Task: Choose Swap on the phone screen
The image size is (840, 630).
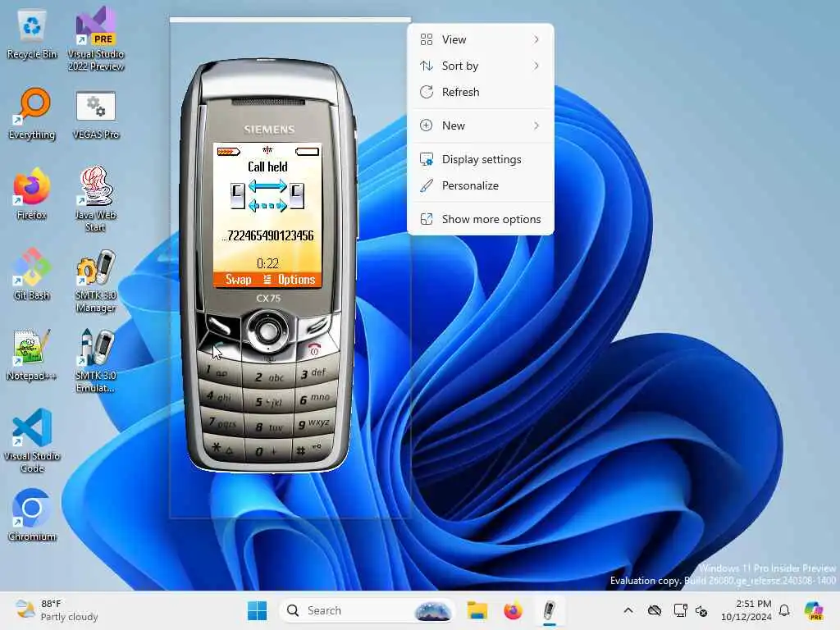Action: (x=239, y=280)
